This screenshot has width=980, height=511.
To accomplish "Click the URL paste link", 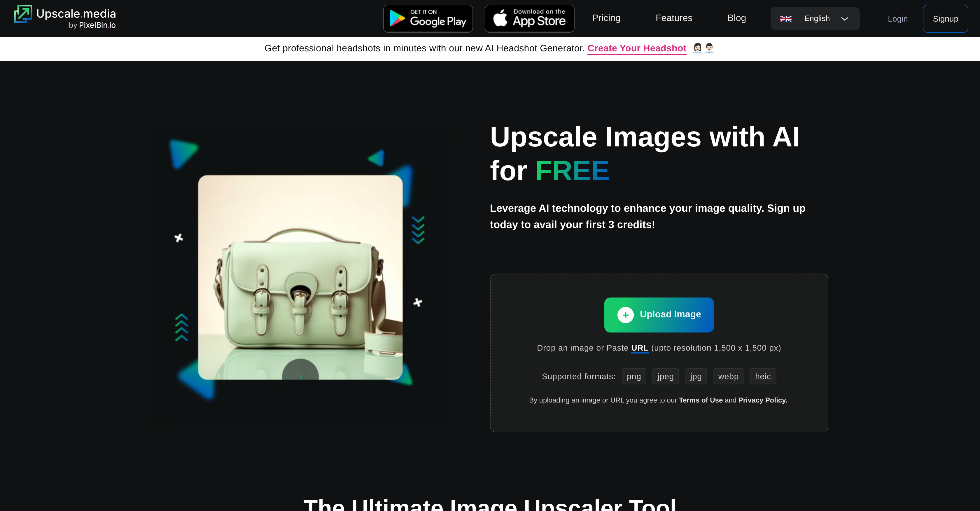I will pos(640,347).
